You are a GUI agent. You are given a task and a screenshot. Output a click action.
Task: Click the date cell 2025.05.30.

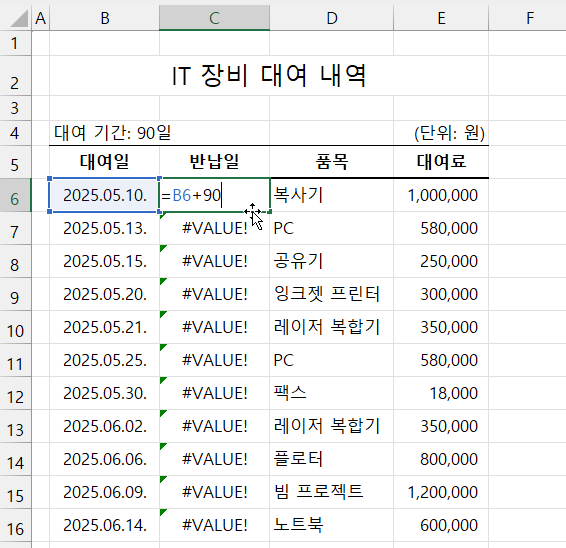pyautogui.click(x=105, y=393)
